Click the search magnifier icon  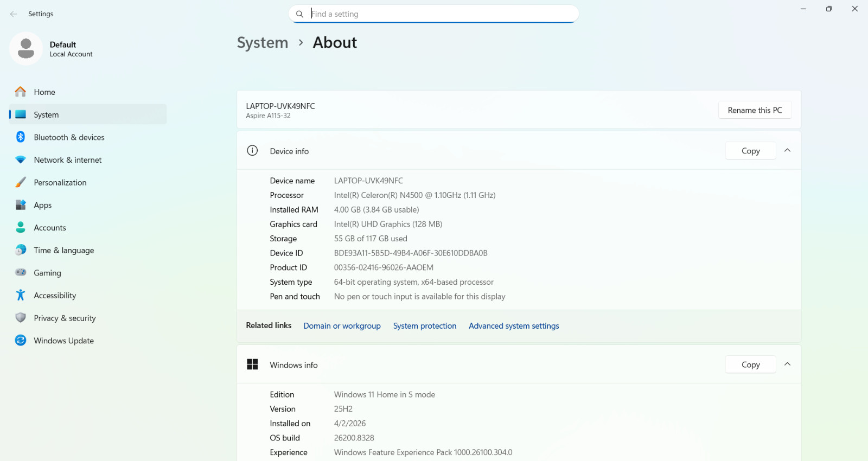[x=299, y=14]
